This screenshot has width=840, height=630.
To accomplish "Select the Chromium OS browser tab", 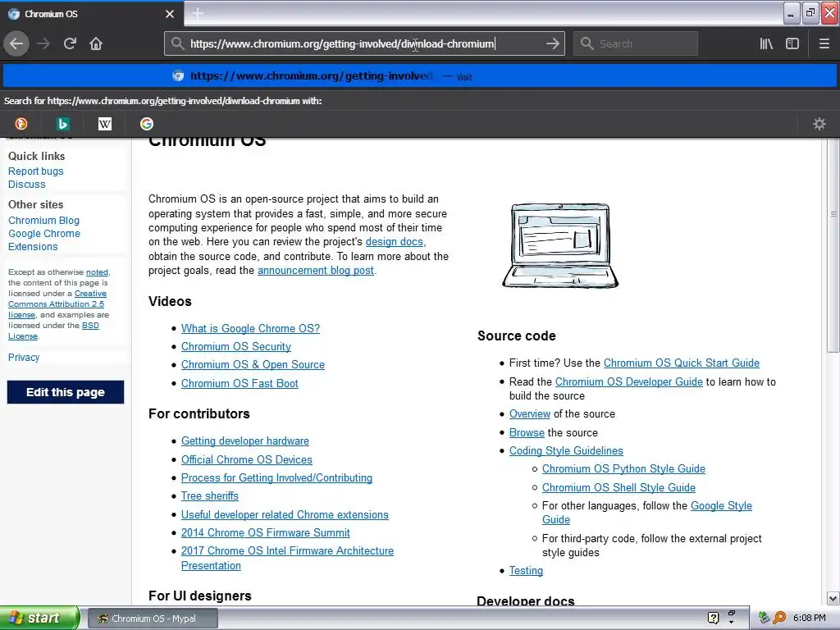I will [x=92, y=14].
